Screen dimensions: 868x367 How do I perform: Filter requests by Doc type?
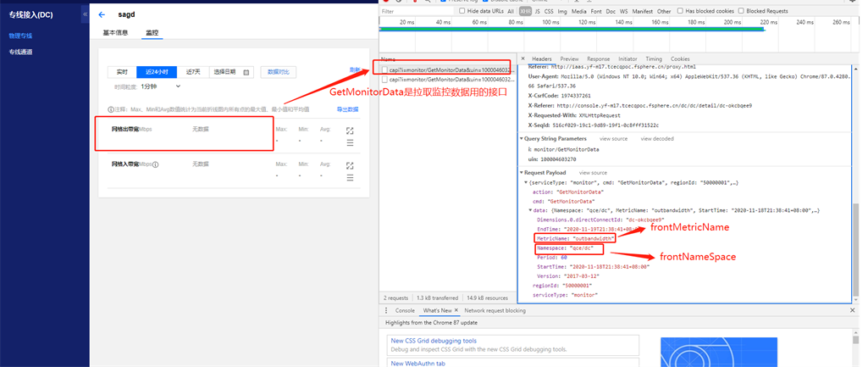tap(611, 11)
